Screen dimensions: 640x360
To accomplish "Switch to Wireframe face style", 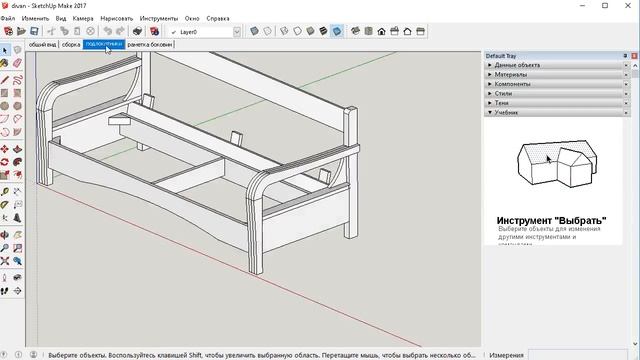I will pos(284,31).
